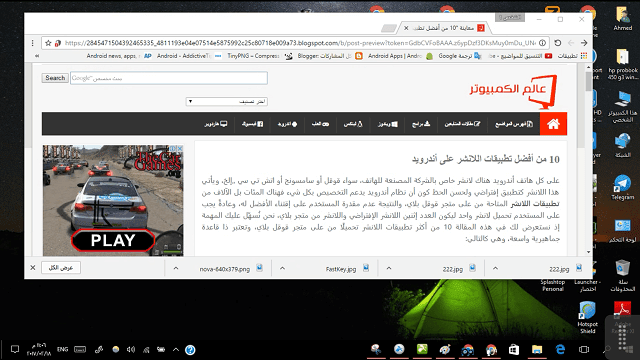
Task: Open the site's red home icon
Action: [553, 124]
